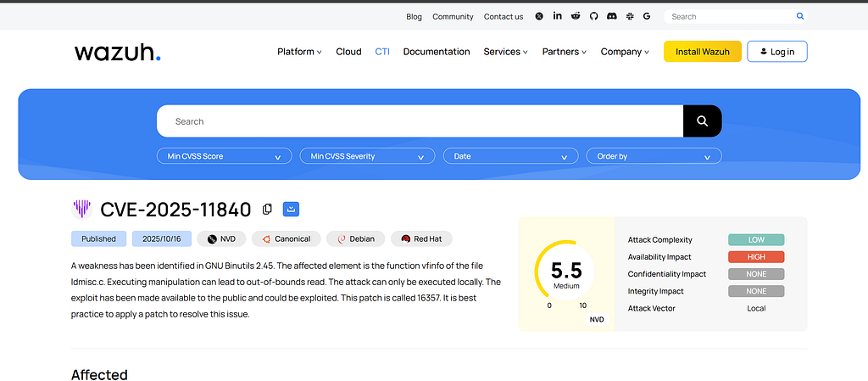Focus the top header search field
Screen dimensions: 868x381
[735, 17]
